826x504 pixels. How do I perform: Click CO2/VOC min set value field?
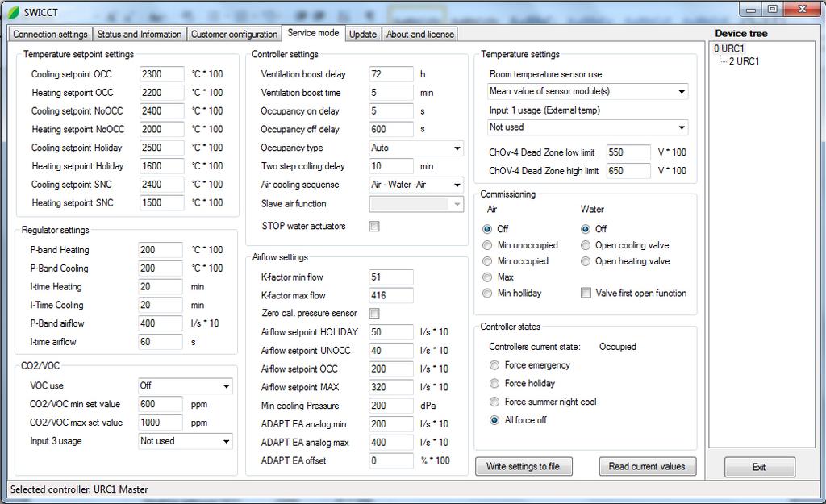click(161, 405)
